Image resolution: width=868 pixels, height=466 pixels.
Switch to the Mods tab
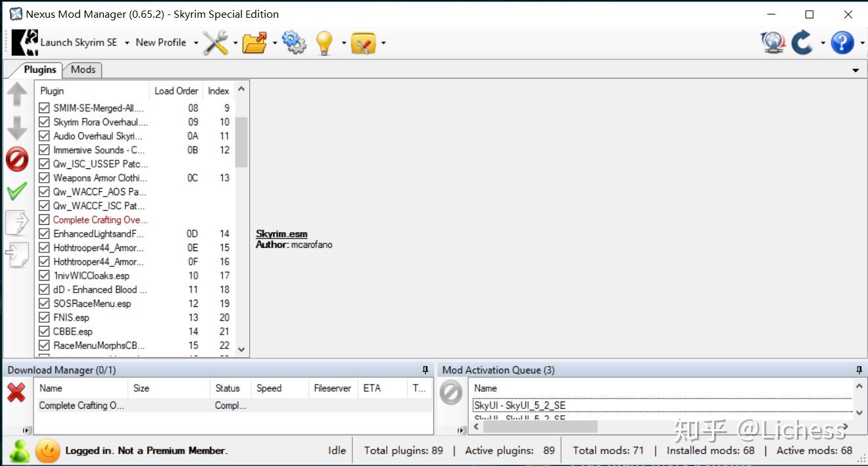tap(83, 70)
